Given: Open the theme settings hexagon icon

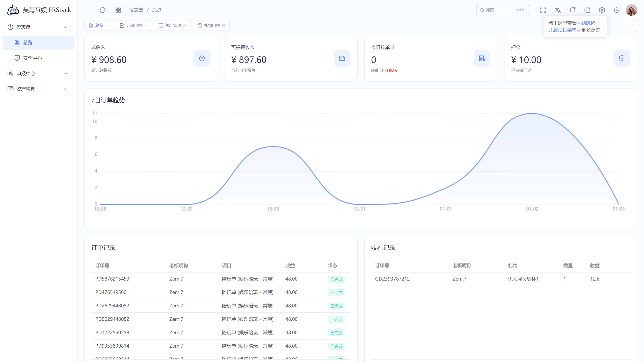Looking at the screenshot, I should tap(602, 10).
